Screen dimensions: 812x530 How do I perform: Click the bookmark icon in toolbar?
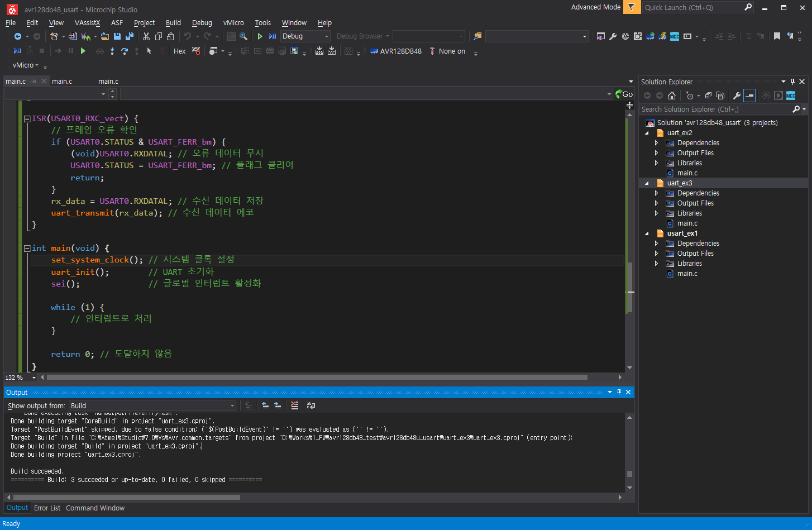coord(777,36)
